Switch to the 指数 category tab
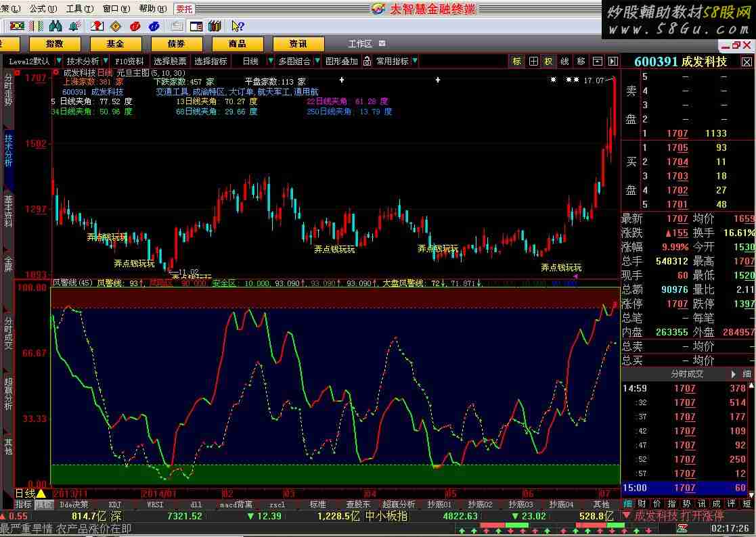Screen dimensions: 756x537 click(54, 44)
